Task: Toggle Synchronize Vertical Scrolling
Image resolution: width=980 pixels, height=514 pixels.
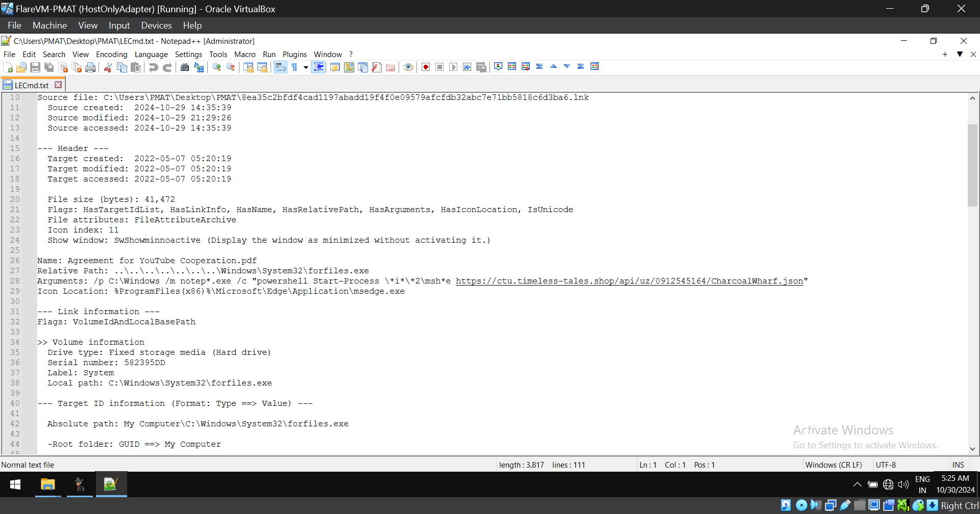Action: [x=249, y=67]
